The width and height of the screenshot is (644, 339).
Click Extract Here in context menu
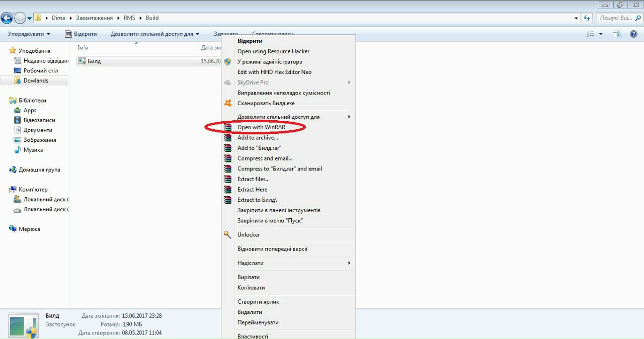pos(252,190)
